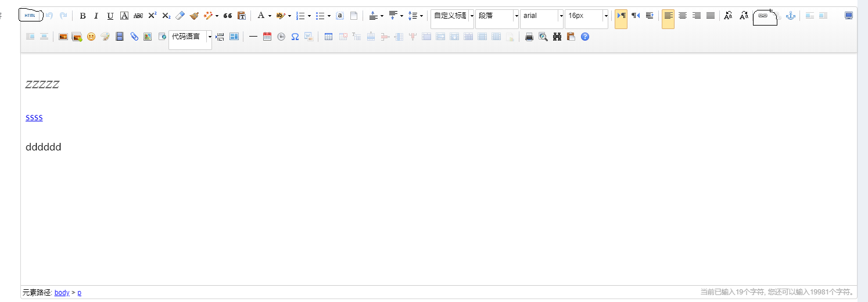868x302 pixels.
Task: Insert an anchor with anchor icon
Action: click(x=790, y=16)
